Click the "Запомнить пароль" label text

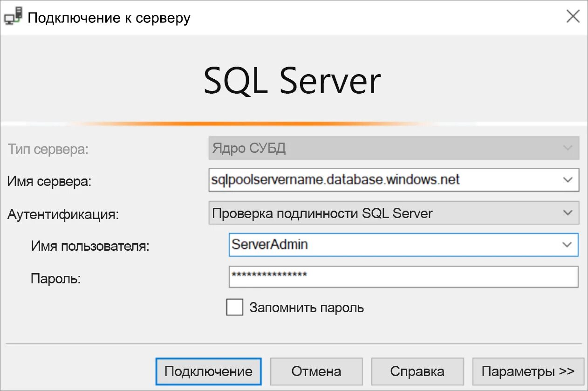(307, 308)
